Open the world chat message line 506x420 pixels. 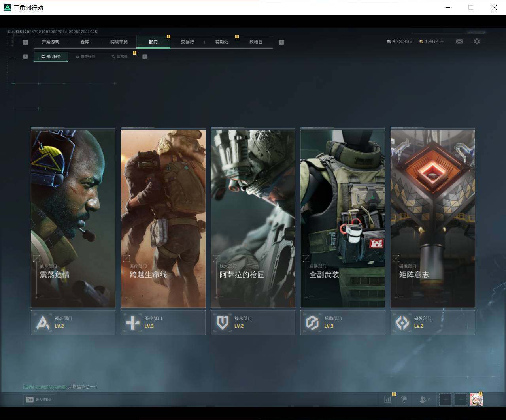[x=60, y=387]
